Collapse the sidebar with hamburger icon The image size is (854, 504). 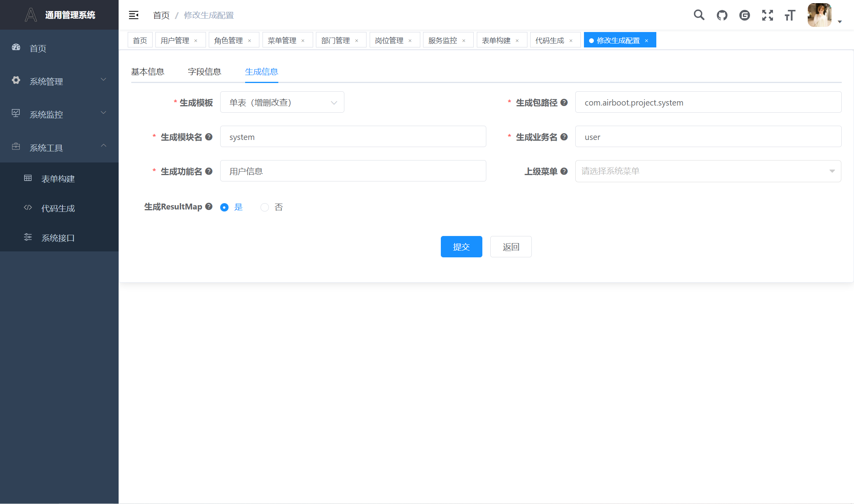pos(134,15)
